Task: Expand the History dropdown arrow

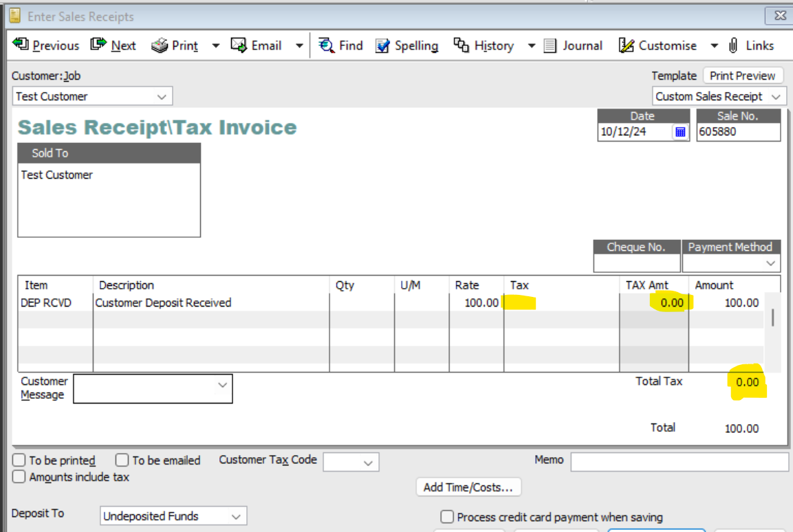Action: [532, 46]
